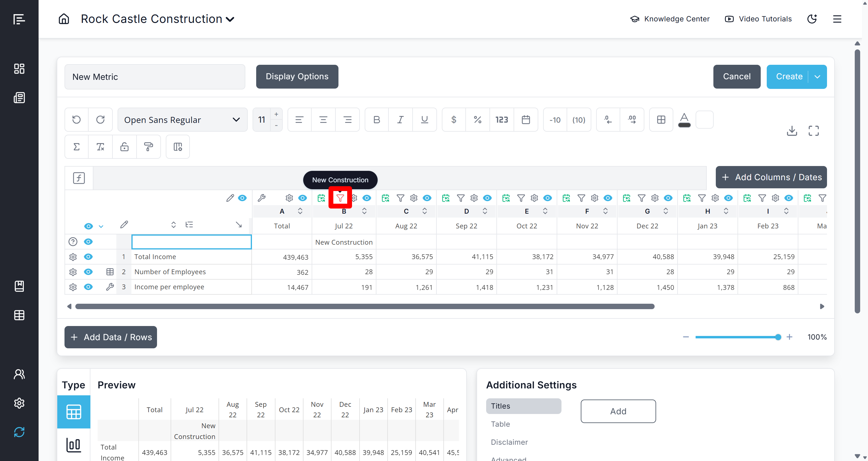Select the paint roller format tool
The height and width of the screenshot is (461, 868).
pos(148,147)
